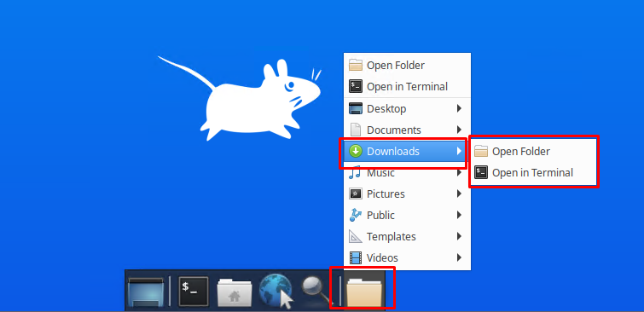The image size is (644, 312).
Task: Select the Videos menu entry label
Action: pos(382,258)
